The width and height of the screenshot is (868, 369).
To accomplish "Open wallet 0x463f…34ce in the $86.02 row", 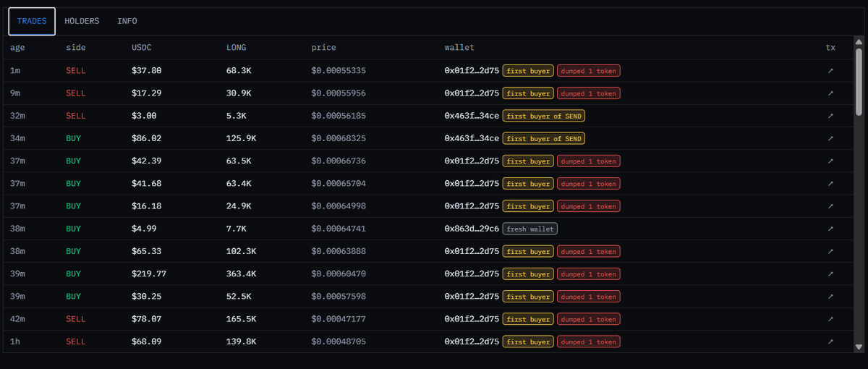I will pyautogui.click(x=472, y=138).
